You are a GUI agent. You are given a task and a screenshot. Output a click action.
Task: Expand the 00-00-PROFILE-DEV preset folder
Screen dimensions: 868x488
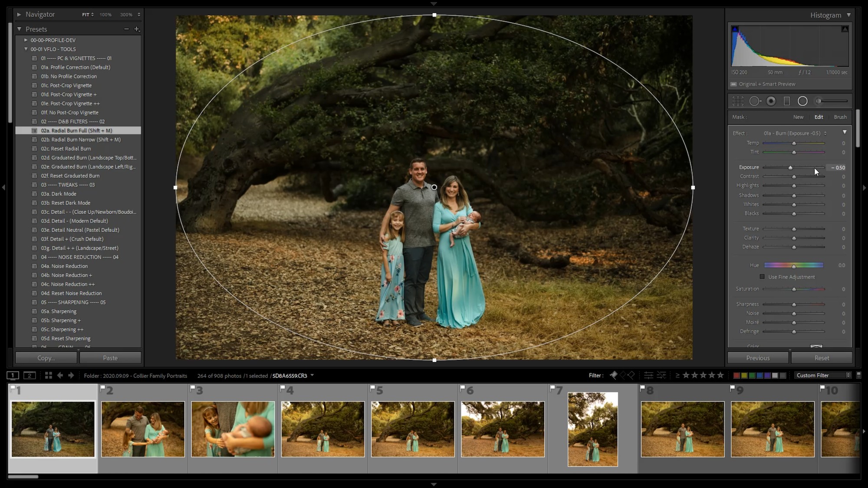(x=26, y=40)
